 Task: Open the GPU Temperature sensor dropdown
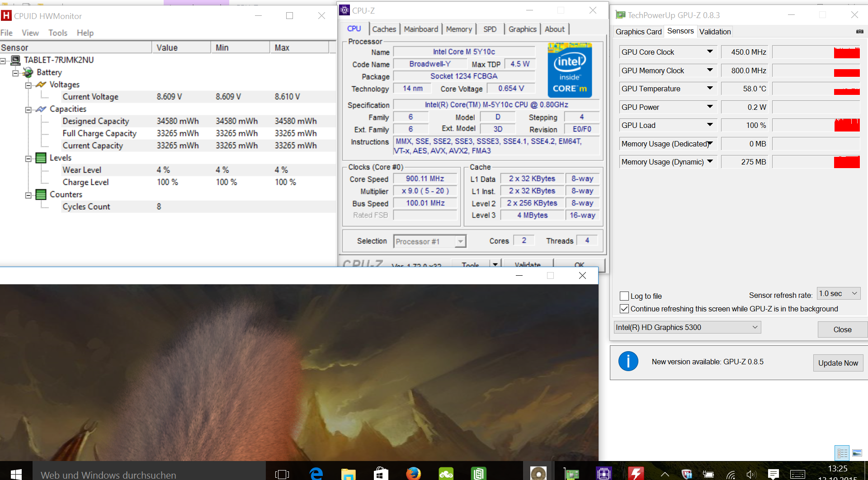click(x=710, y=88)
